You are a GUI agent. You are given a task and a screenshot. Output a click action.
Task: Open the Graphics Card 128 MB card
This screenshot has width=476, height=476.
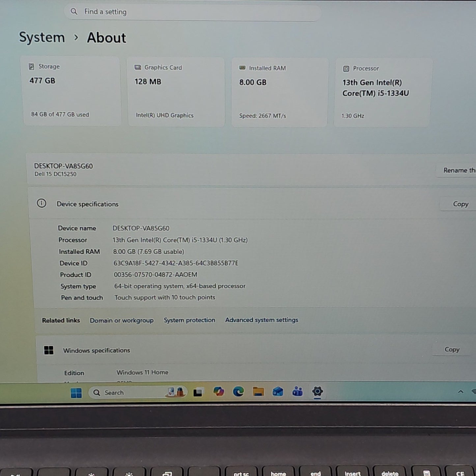tap(176, 92)
